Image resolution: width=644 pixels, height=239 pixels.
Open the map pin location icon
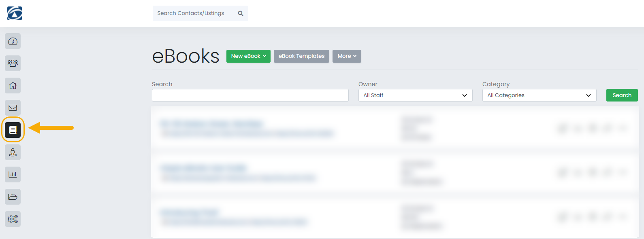tap(13, 152)
